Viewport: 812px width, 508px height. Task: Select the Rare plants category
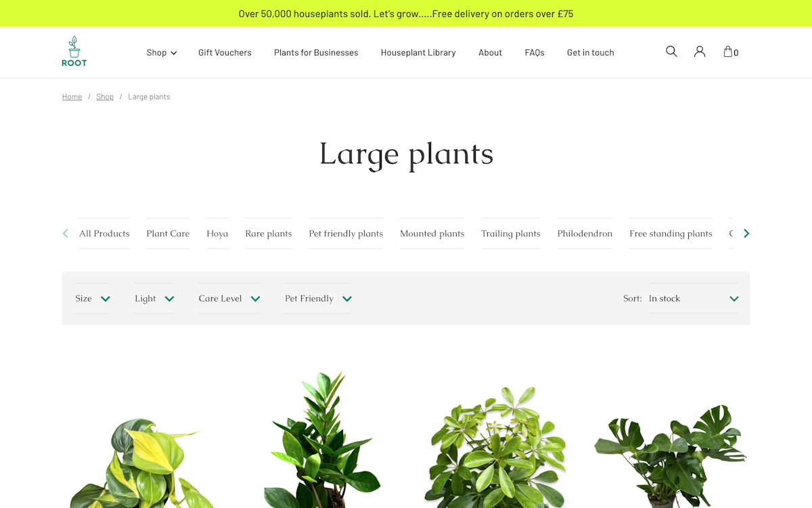point(269,234)
